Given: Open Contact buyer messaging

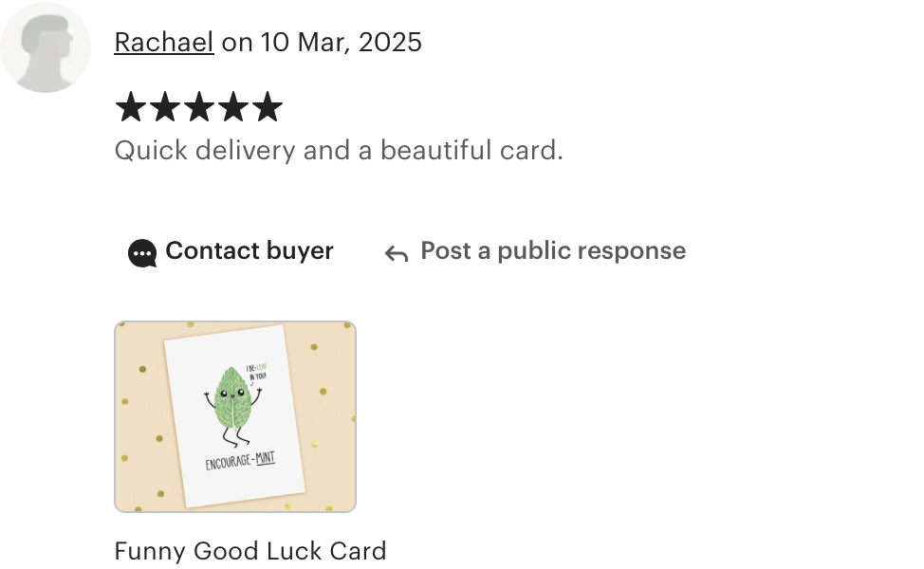Looking at the screenshot, I should pos(231,251).
